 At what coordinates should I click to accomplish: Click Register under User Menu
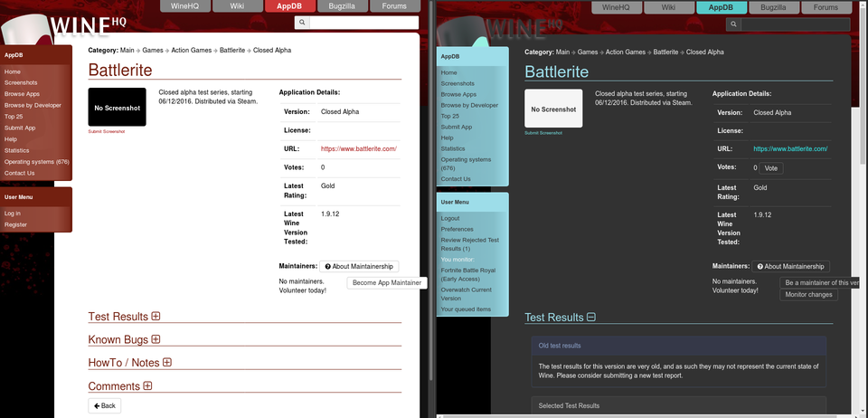click(15, 224)
